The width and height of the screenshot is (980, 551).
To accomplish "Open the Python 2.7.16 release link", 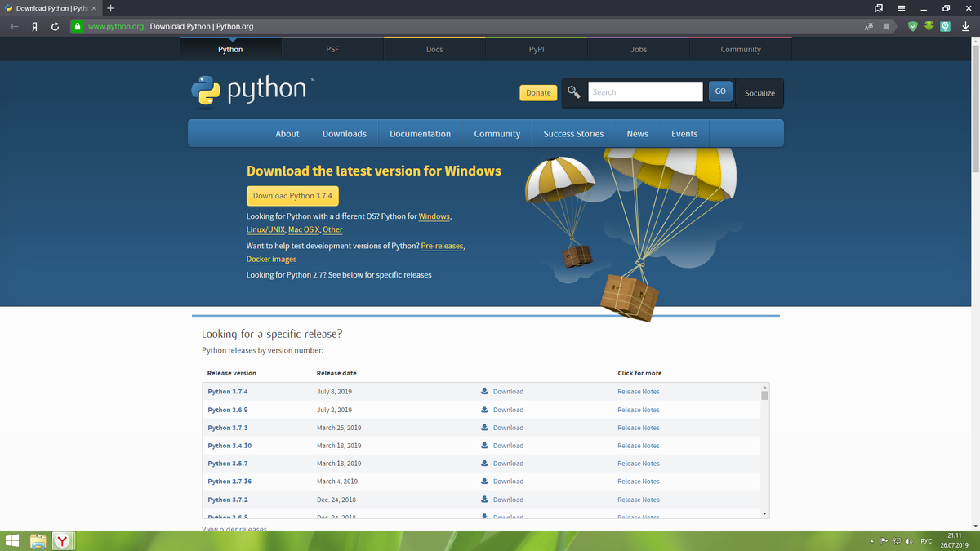I will [229, 482].
